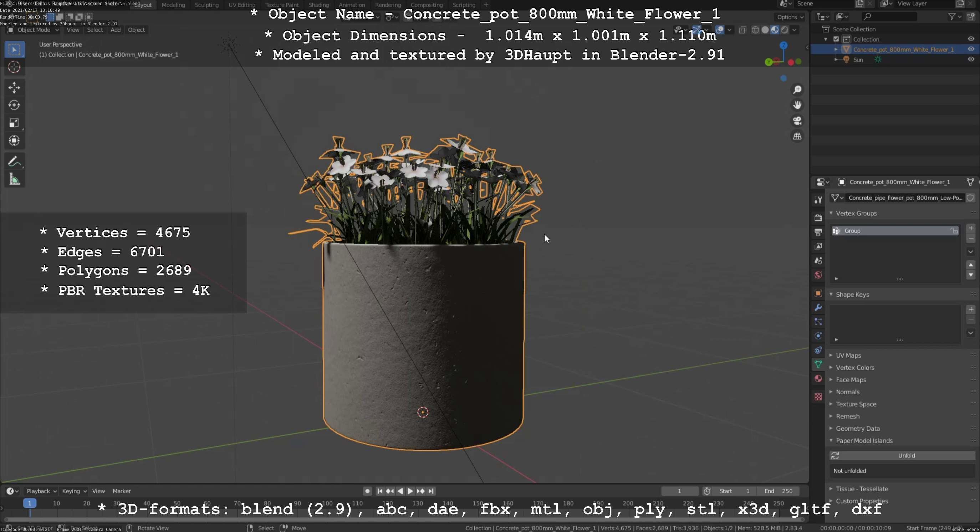
Task: Choose the Move tool
Action: tap(15, 87)
